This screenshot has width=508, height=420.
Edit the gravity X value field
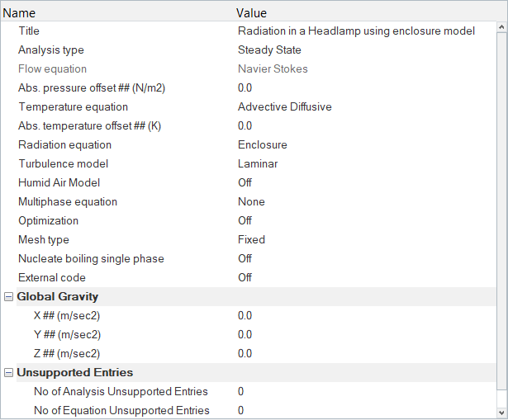(x=245, y=316)
